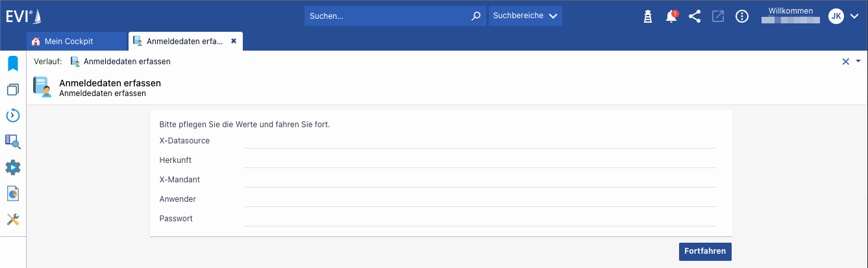The width and height of the screenshot is (868, 268).
Task: Open the history clock sidebar icon
Action: coord(13,116)
